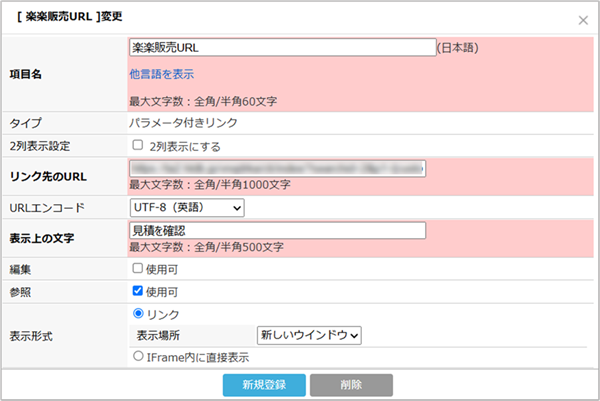Screen dimensions: 600x401
Task: Click the 表示上の文字 field containing 見積を確認
Action: tap(278, 231)
